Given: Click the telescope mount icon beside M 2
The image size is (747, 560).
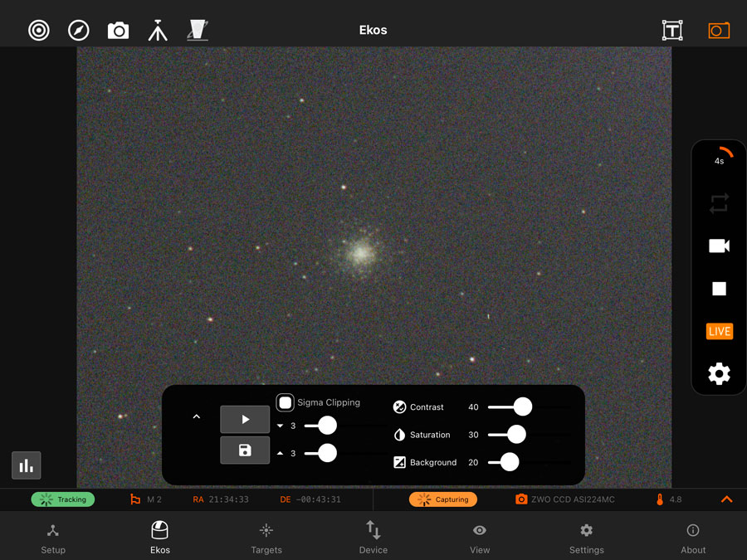Looking at the screenshot, I should click(135, 499).
